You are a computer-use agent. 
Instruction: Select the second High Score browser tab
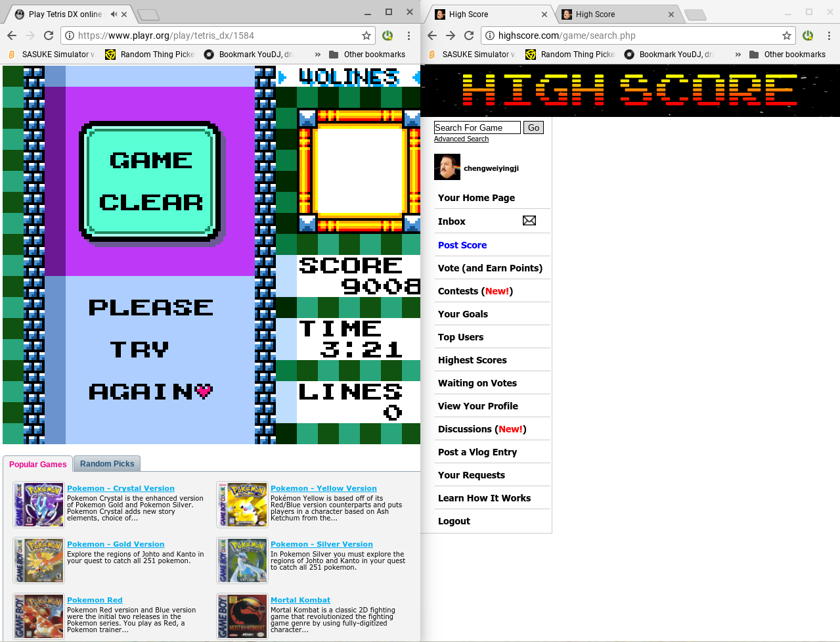pyautogui.click(x=614, y=14)
